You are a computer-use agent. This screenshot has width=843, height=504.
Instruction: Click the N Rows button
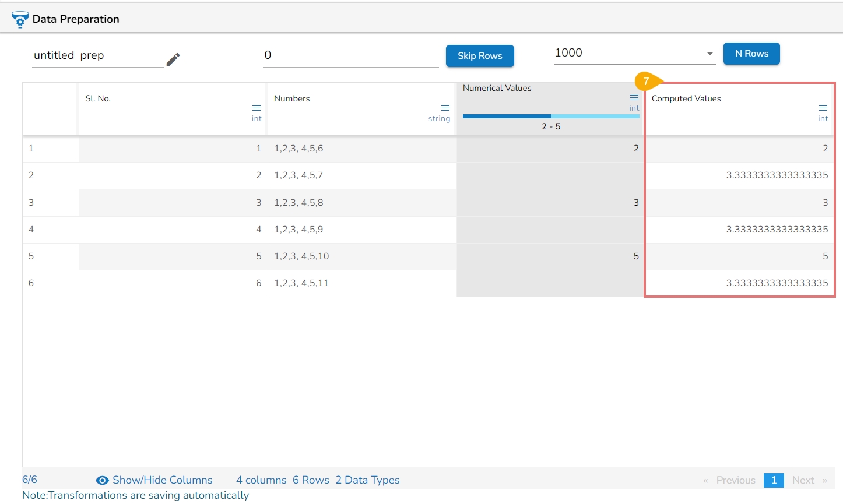tap(751, 54)
